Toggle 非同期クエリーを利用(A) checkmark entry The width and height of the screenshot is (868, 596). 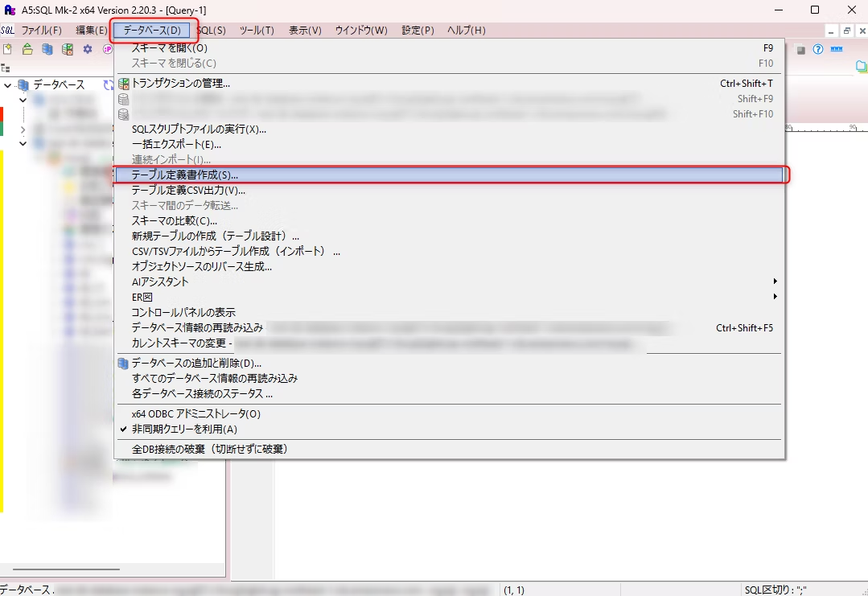[x=450, y=429]
